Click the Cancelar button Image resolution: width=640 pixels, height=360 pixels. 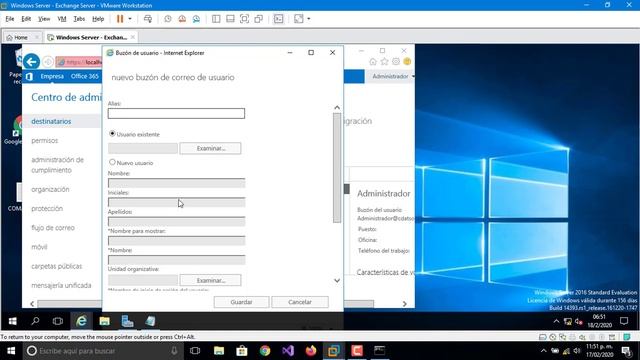point(300,302)
